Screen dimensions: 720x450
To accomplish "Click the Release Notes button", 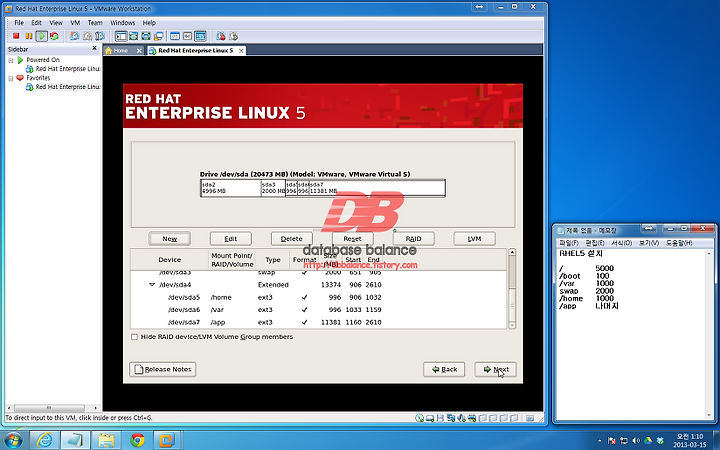I will tap(163, 369).
